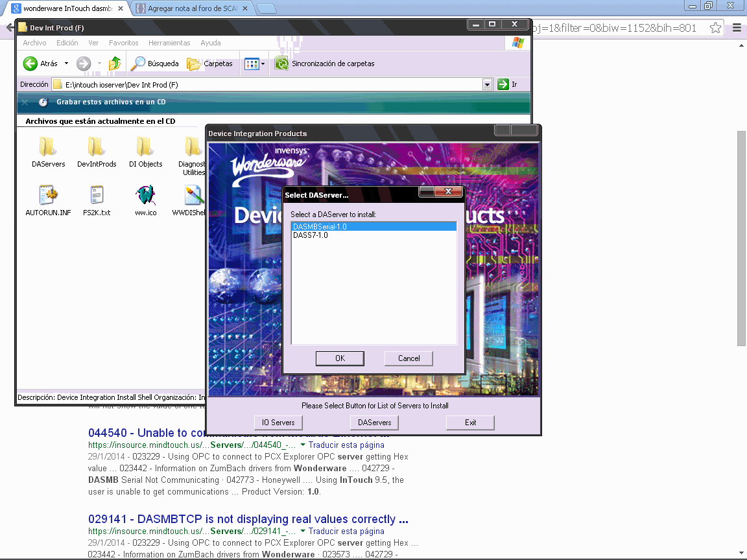Open the 044540 Unable to communicate link

point(239,433)
